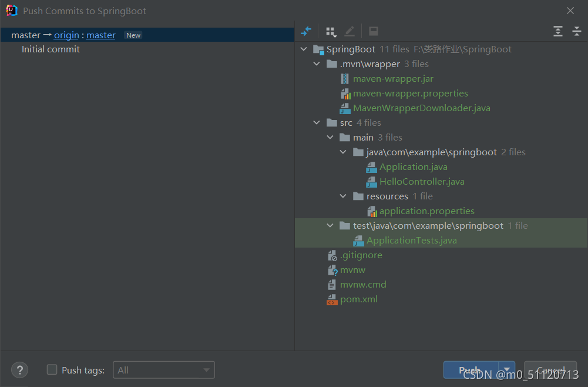Collapse the SpringBoot root node
Image resolution: width=588 pixels, height=387 pixels.
tap(304, 49)
